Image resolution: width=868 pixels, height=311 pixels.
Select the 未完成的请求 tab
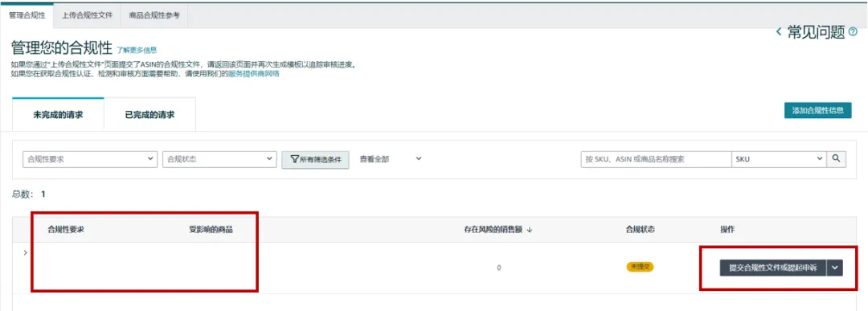pos(58,115)
